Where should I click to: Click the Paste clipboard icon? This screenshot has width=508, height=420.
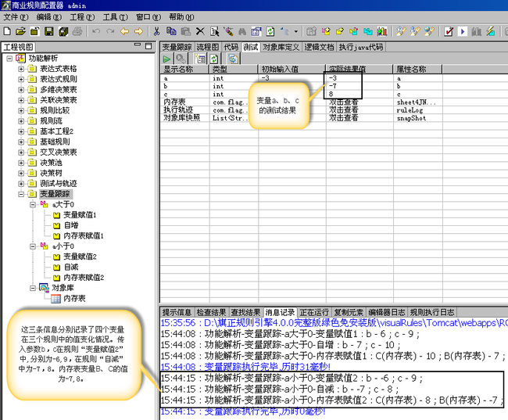(x=185, y=31)
